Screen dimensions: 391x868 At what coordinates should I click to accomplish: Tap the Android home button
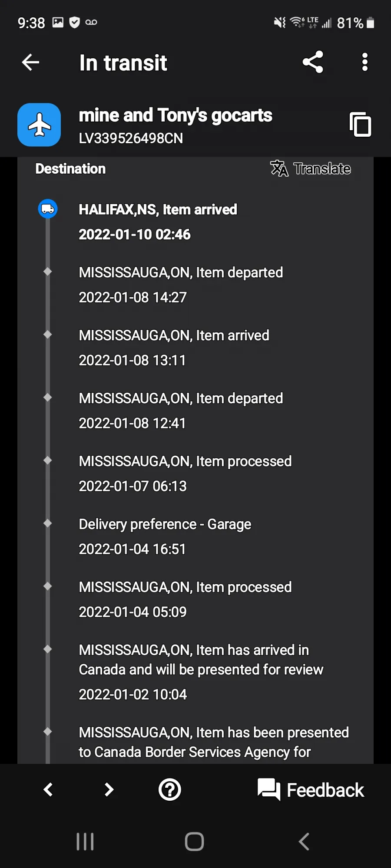point(194,842)
